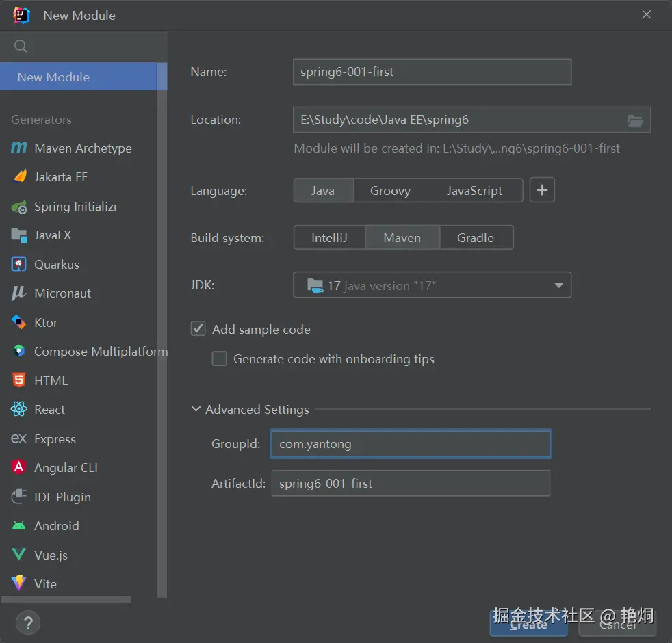Click the Maven Archetype icon
The width and height of the screenshot is (672, 643).
coord(19,148)
